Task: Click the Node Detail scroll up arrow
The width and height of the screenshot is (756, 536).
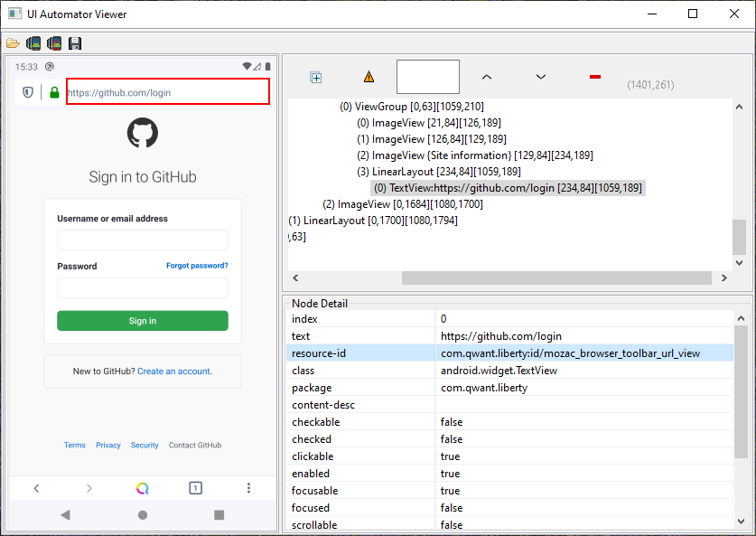Action: click(x=741, y=318)
